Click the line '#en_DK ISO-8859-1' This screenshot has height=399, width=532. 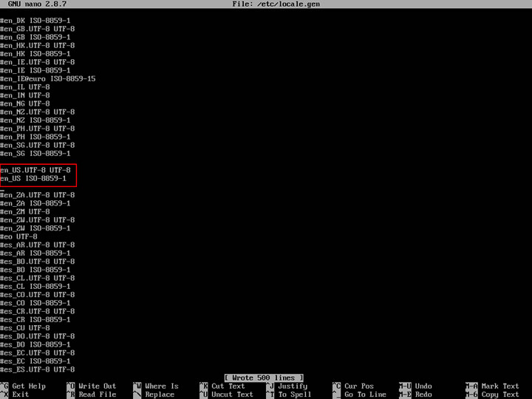click(x=35, y=21)
